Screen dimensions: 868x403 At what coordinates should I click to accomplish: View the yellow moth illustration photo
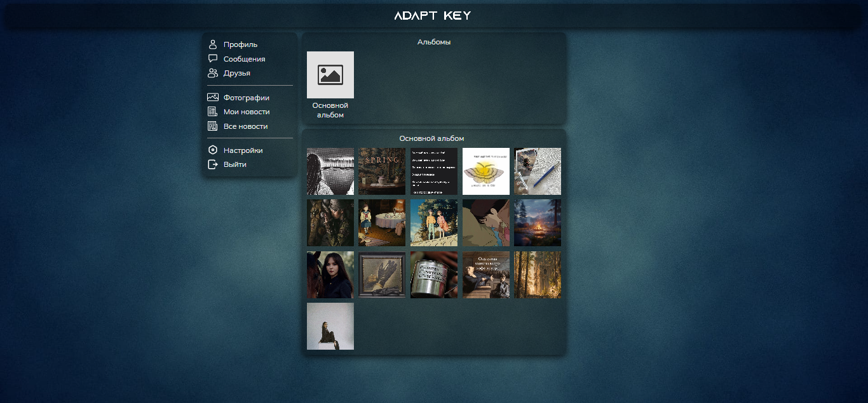click(486, 171)
